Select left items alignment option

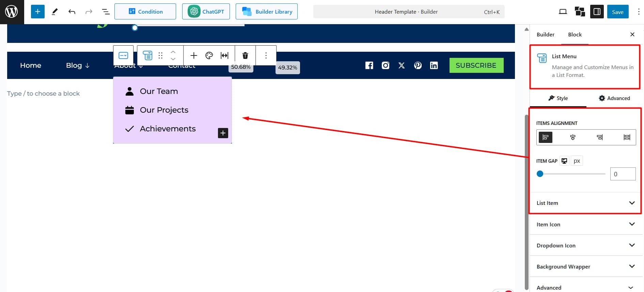[x=545, y=137]
